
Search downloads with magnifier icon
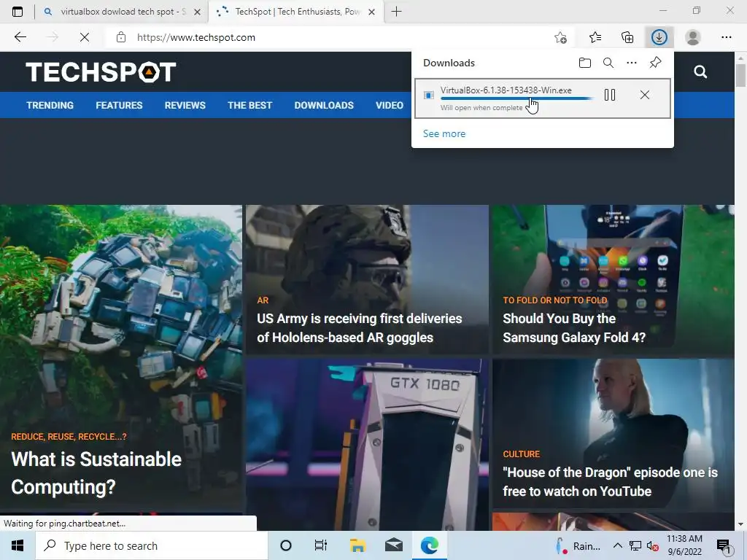coord(608,63)
